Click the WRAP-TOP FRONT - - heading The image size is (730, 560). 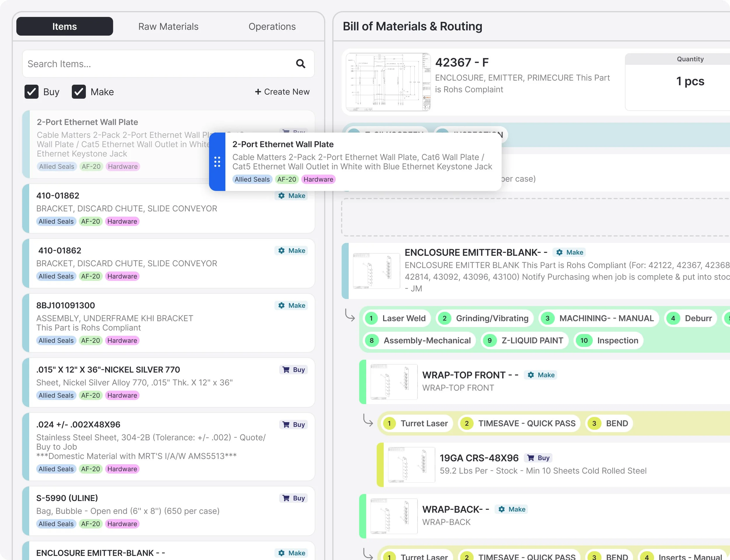point(470,375)
